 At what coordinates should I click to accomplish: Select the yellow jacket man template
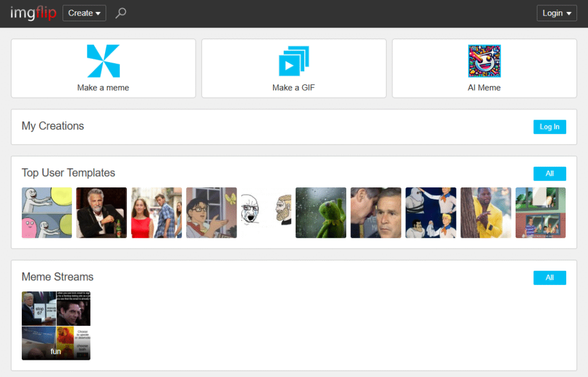[x=486, y=213]
